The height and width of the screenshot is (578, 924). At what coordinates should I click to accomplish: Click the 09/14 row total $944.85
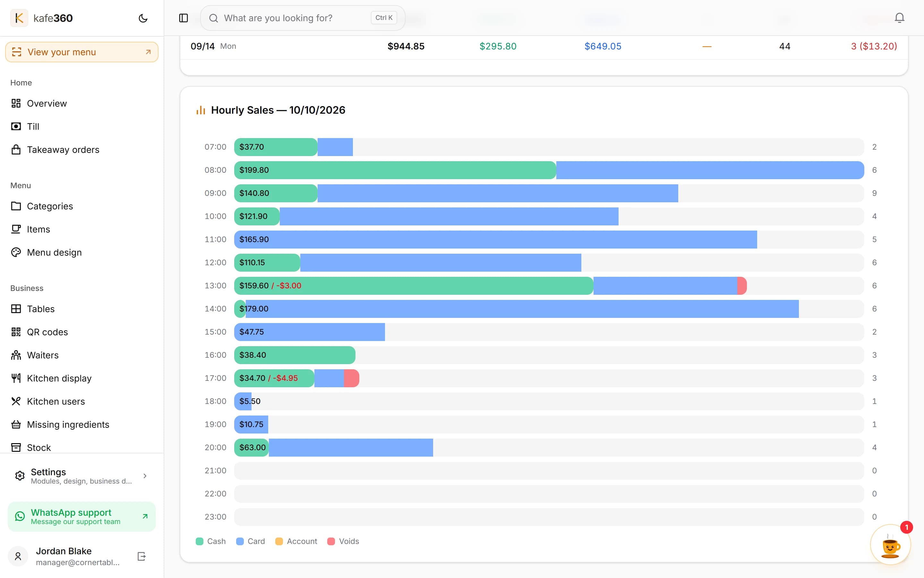coord(406,46)
